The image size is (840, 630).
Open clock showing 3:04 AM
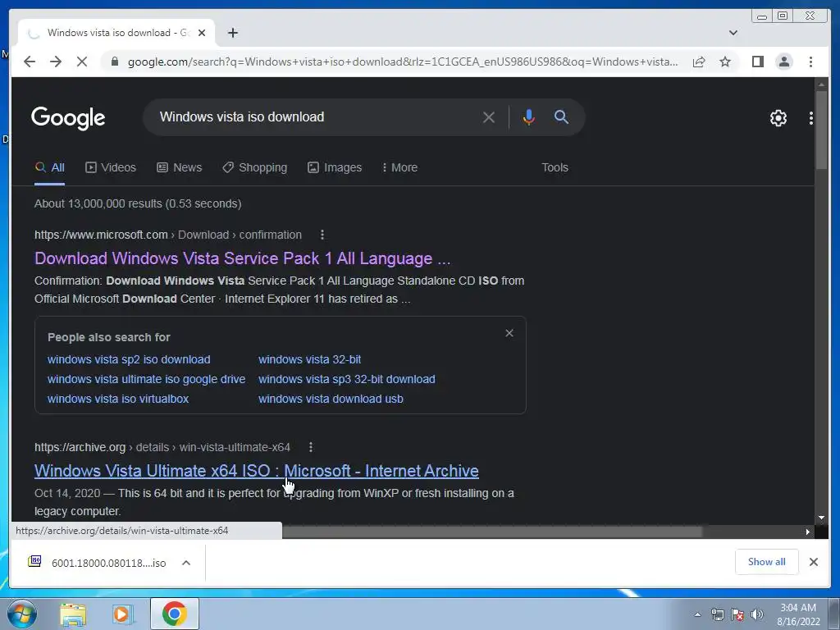[798, 614]
